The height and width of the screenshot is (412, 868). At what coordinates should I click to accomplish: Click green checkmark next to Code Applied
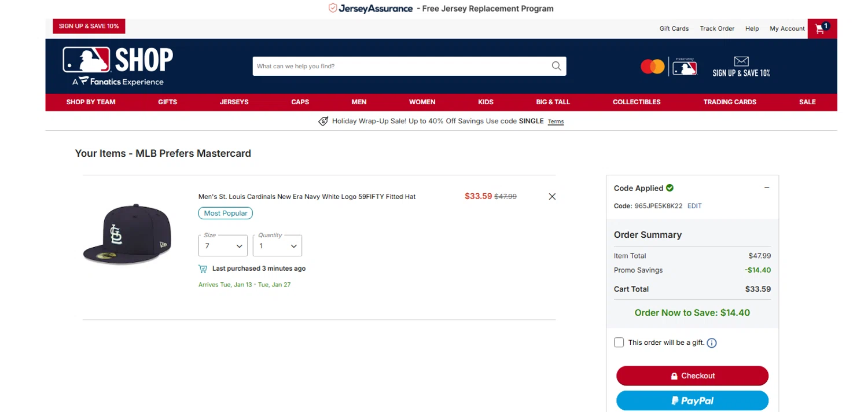click(x=670, y=188)
